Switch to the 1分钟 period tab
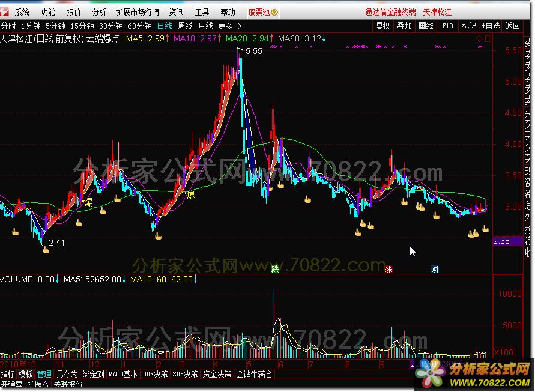 [31, 26]
